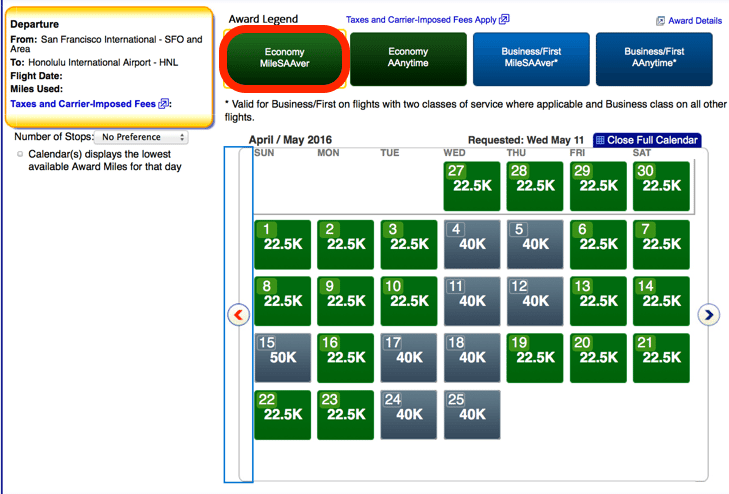Select Economy AAnytime award type
This screenshot has width=729, height=494.
408,59
